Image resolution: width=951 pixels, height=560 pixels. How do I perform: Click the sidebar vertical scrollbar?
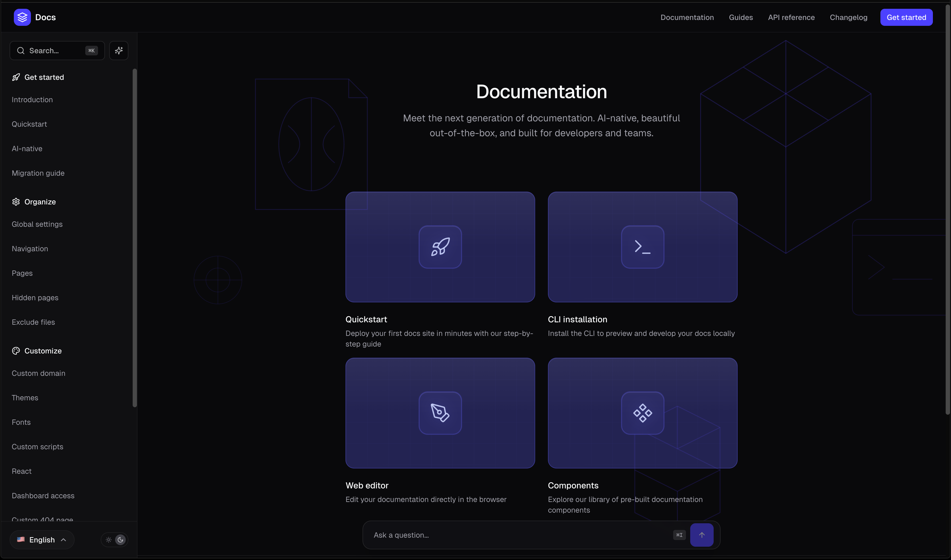click(x=135, y=238)
